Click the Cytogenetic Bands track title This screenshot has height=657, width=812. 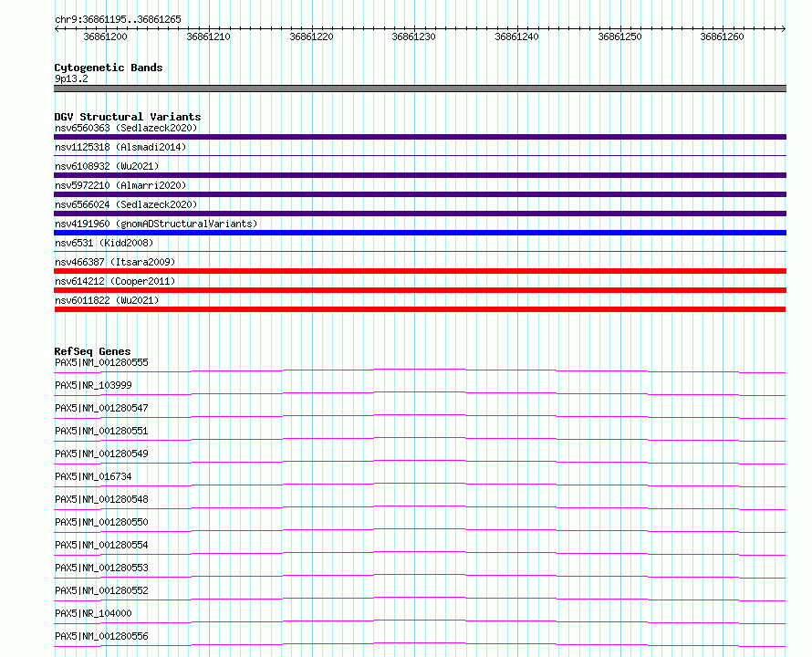pyautogui.click(x=109, y=68)
